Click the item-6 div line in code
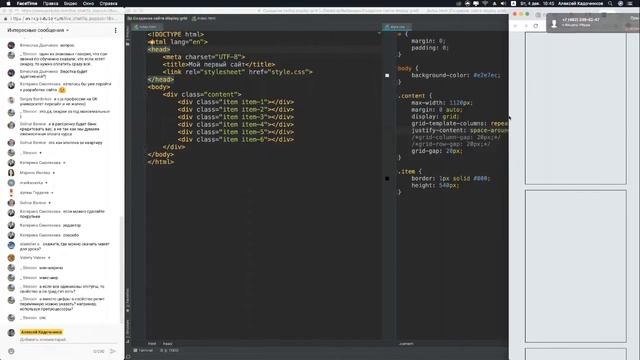This screenshot has width=640, height=360. click(236, 140)
